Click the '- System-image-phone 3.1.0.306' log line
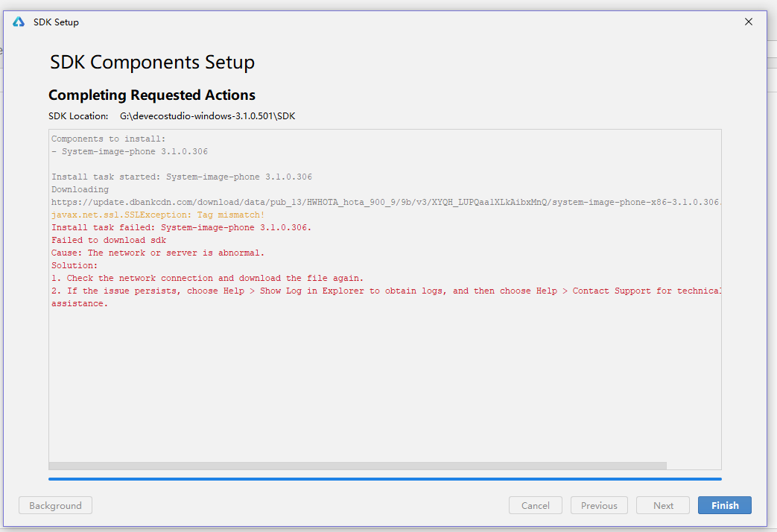Screen dimensions: 777x532 [x=130, y=152]
